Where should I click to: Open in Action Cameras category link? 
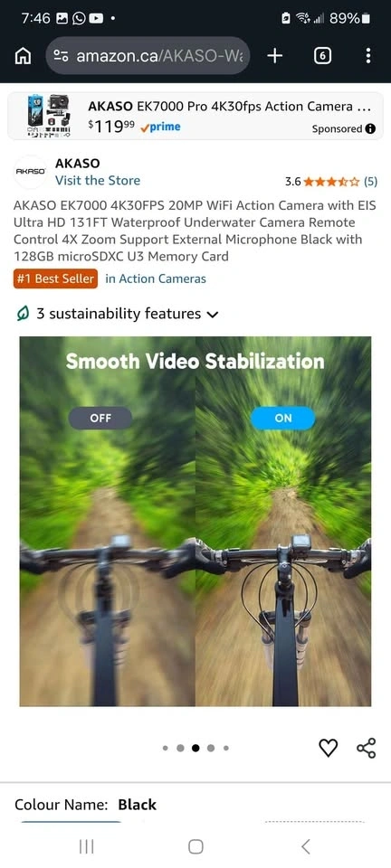[x=156, y=279]
